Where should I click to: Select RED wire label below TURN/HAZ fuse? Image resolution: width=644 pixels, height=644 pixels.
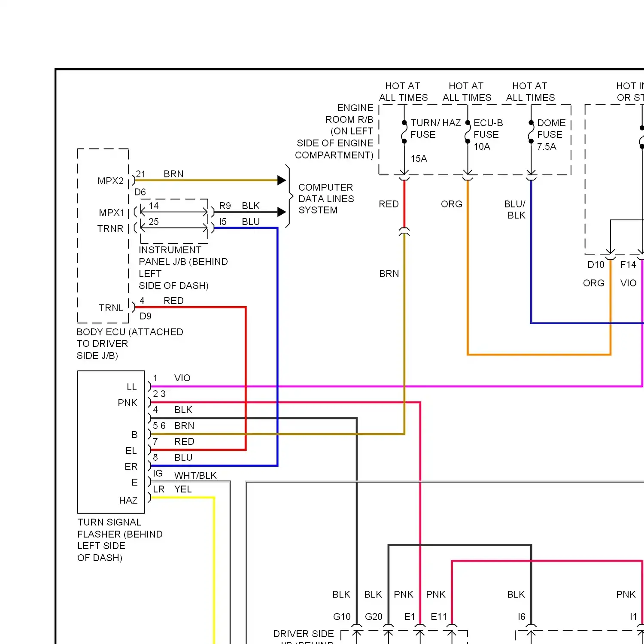click(x=389, y=204)
